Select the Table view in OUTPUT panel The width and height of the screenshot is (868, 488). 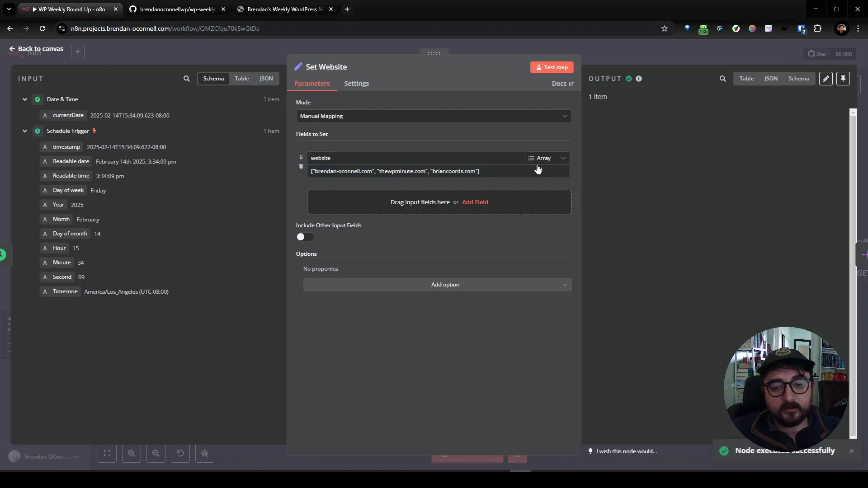pyautogui.click(x=746, y=78)
